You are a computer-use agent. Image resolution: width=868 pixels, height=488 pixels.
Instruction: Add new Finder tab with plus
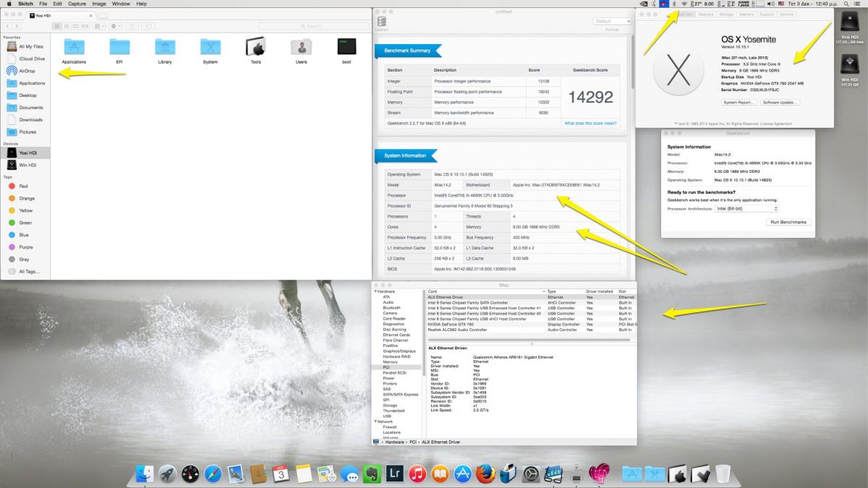pos(102,15)
